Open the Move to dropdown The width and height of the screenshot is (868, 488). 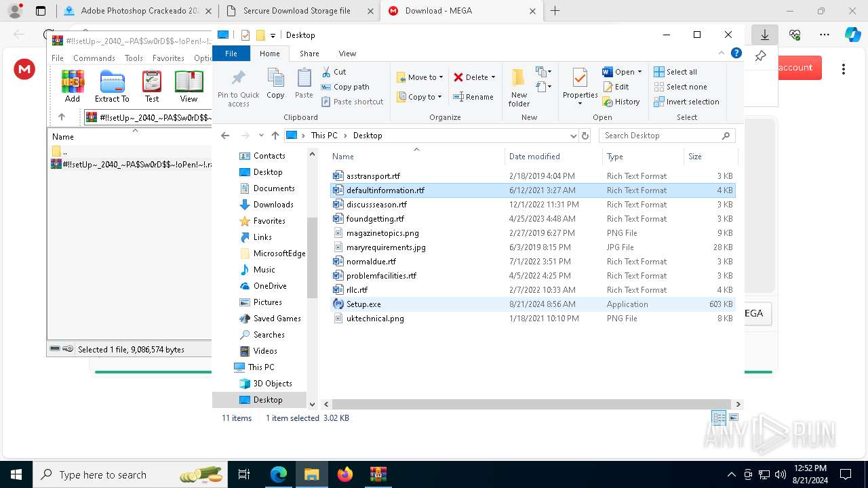click(x=419, y=77)
